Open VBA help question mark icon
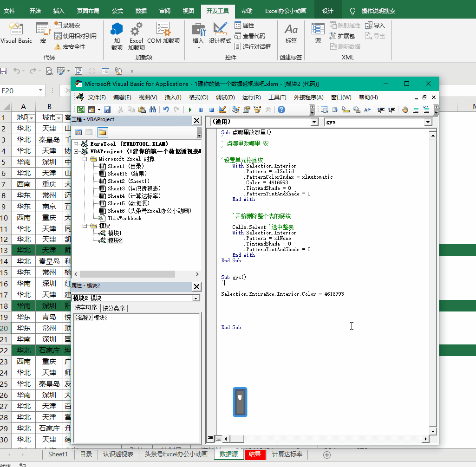The image size is (476, 467). (x=281, y=110)
